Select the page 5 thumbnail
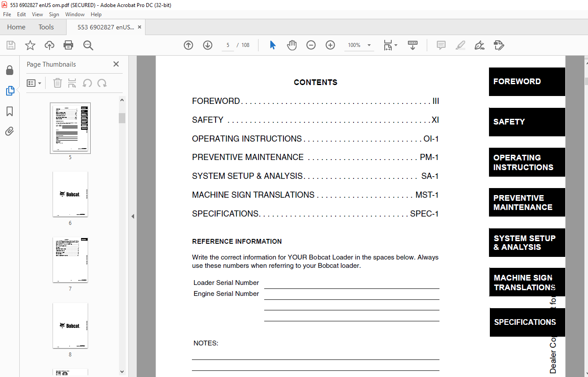The height and width of the screenshot is (377, 588). [x=70, y=128]
